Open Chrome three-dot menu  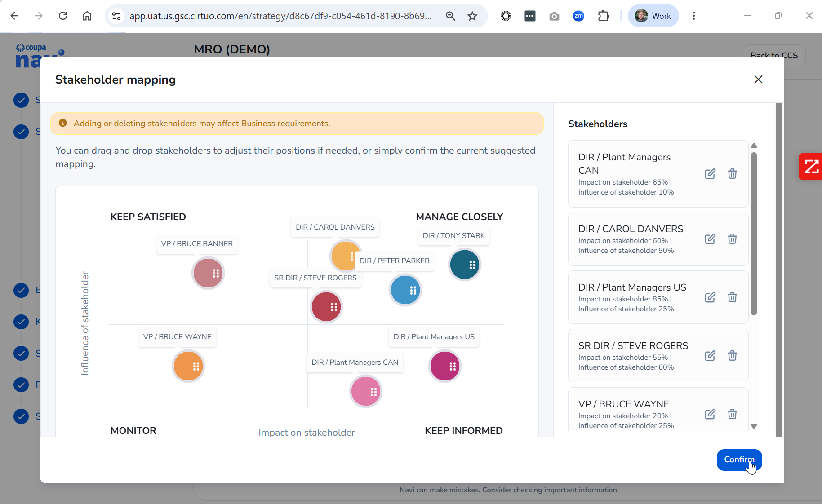(694, 16)
